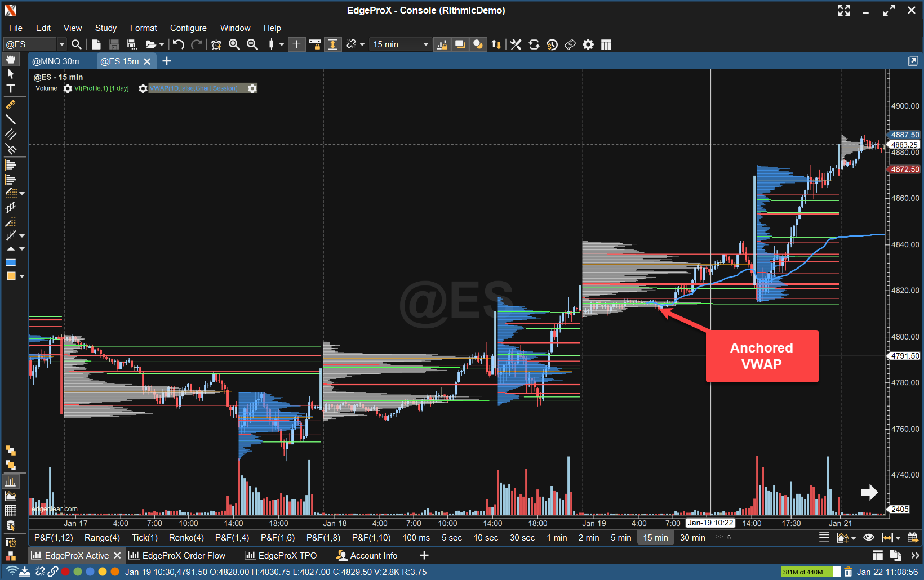Click the undo arrow in toolbar
This screenshot has width=924, height=580.
point(179,44)
